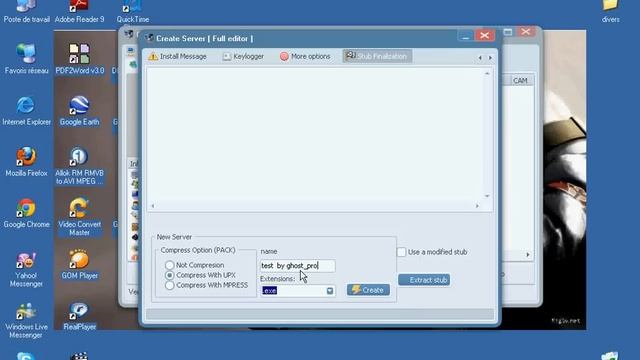The width and height of the screenshot is (640, 360).
Task: Open Poste de travail desktop icon
Action: point(27,12)
